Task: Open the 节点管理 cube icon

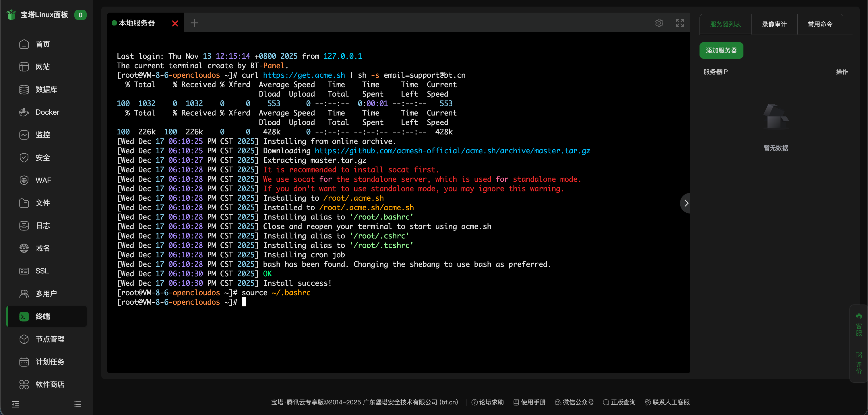Action: tap(24, 339)
